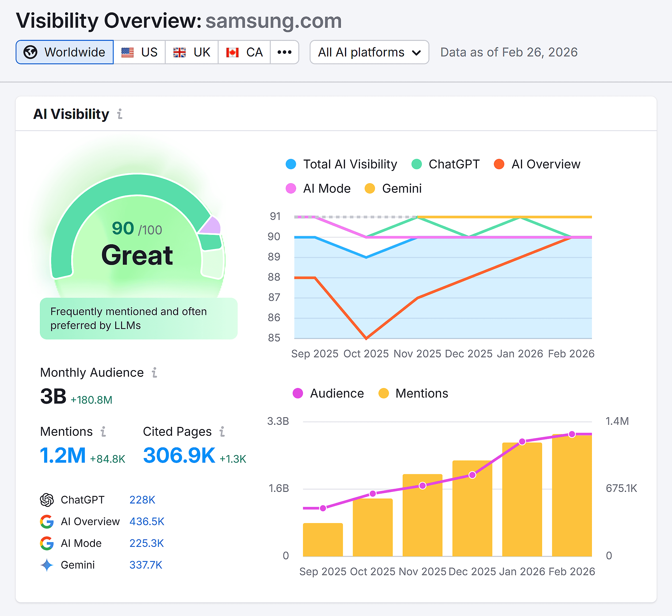Click the Cited Pages info icon

[x=222, y=431]
